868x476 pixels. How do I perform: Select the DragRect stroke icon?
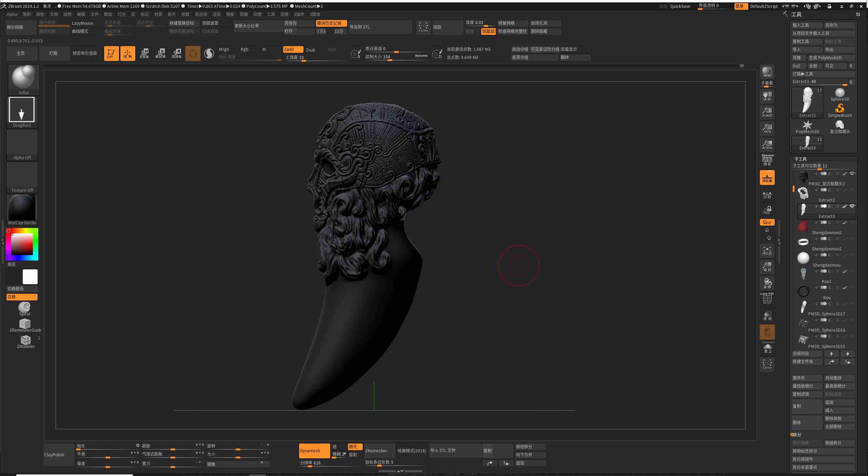click(x=22, y=110)
